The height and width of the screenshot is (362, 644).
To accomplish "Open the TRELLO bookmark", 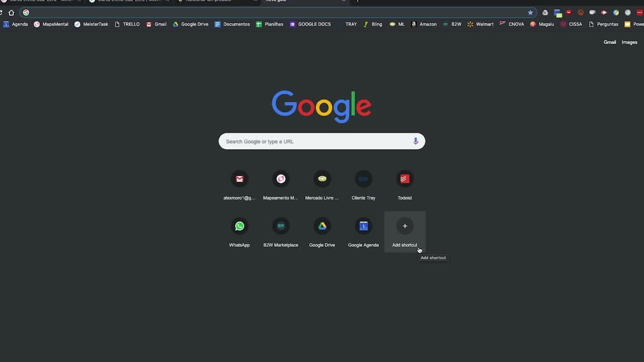I will pyautogui.click(x=127, y=24).
